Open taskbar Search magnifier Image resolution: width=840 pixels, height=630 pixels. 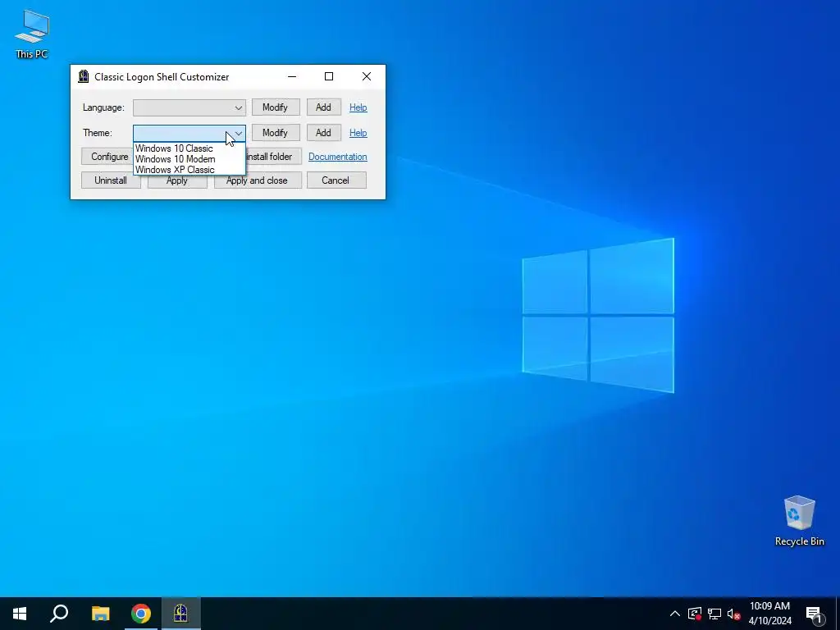[59, 614]
